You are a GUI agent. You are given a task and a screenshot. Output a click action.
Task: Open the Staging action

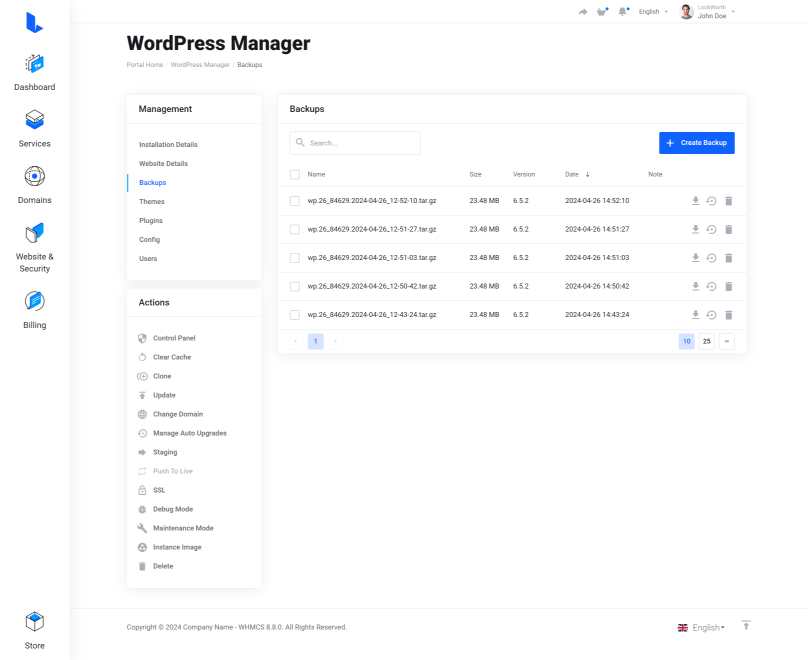(158, 452)
